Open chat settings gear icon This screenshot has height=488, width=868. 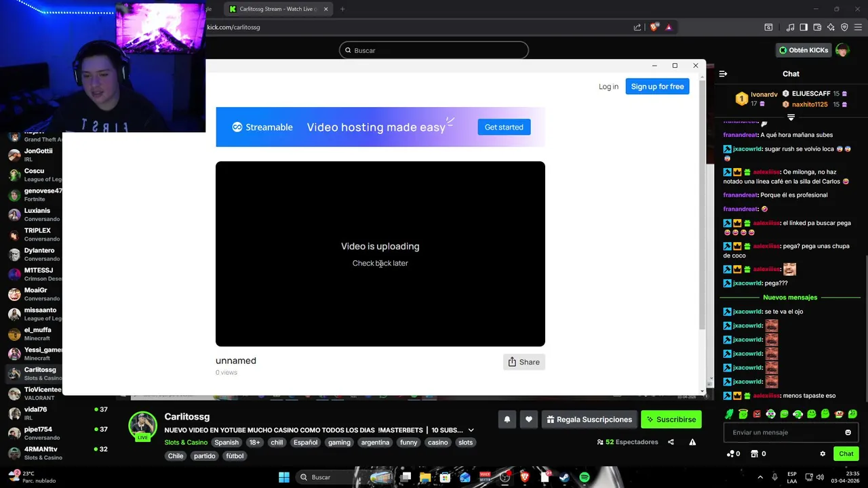(x=823, y=454)
